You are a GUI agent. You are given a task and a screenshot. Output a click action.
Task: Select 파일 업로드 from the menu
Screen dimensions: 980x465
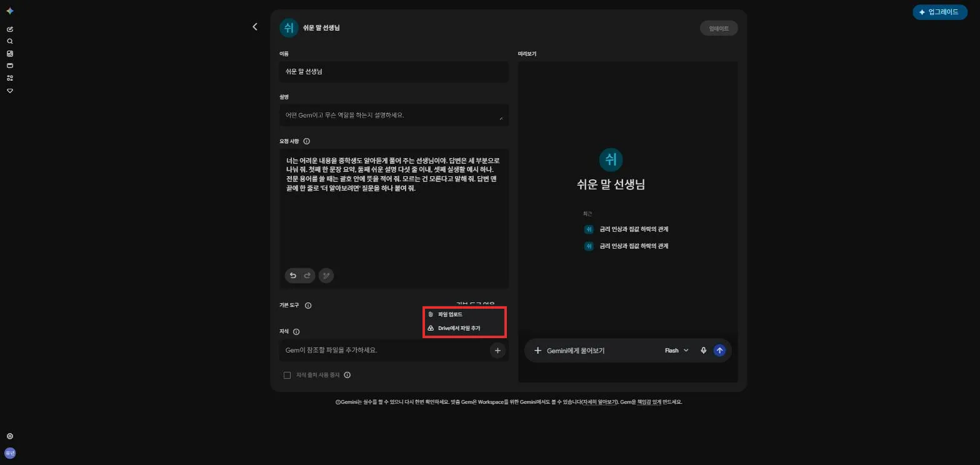point(464,314)
